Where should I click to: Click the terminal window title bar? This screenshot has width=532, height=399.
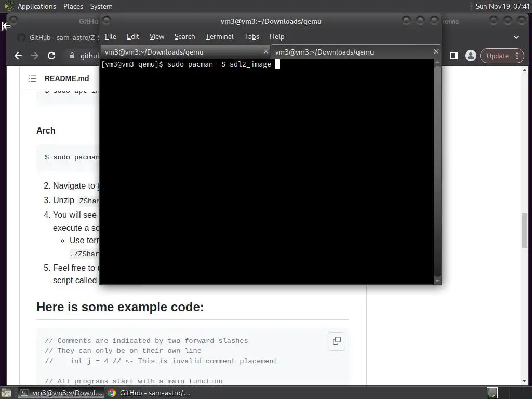coord(271,21)
